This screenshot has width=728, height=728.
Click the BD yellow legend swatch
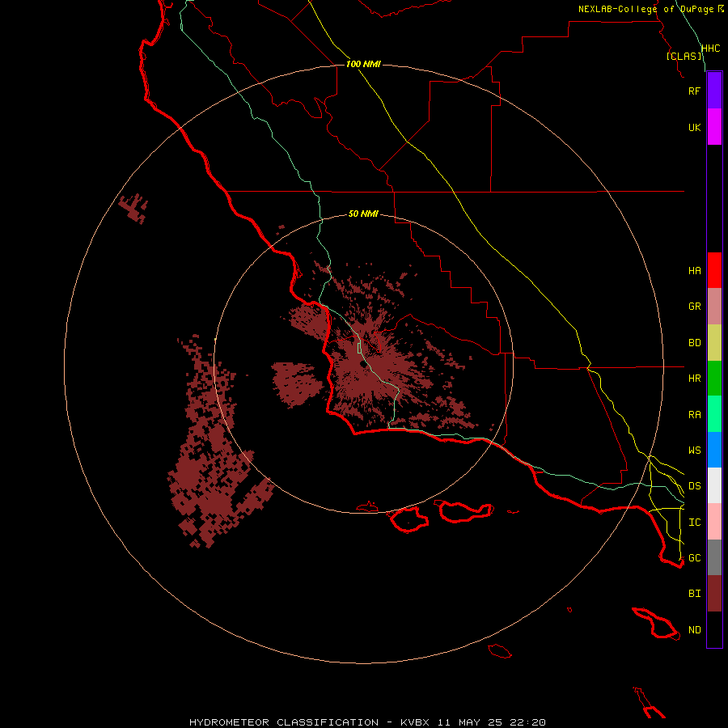714,343
